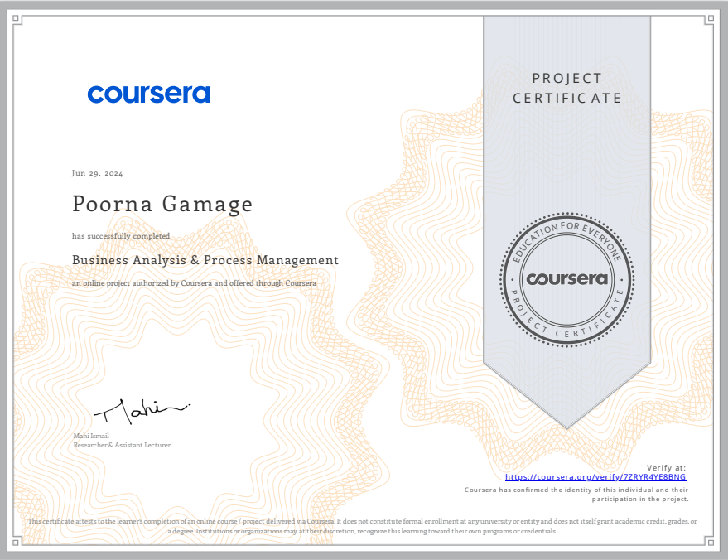Click the "a degree. Institutions or organizations" line

point(362,531)
